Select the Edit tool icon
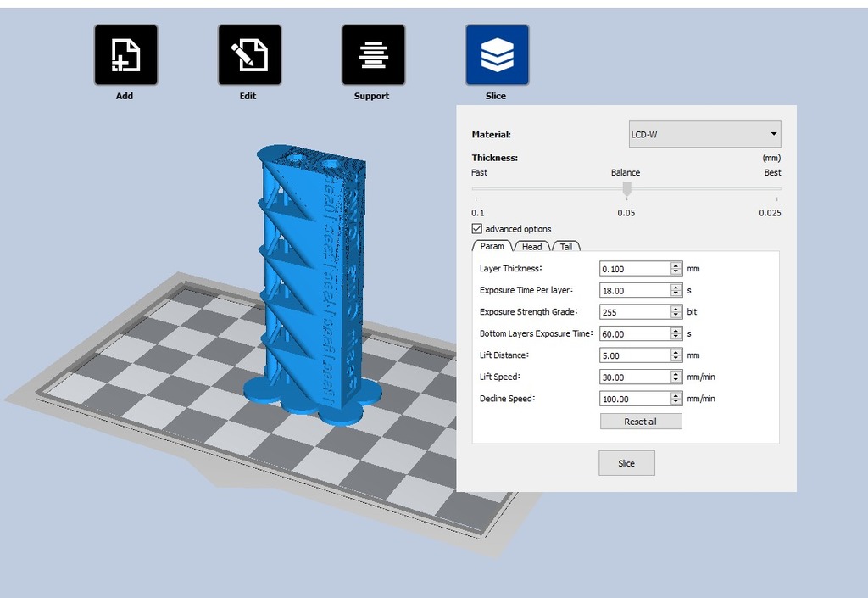 click(x=248, y=54)
